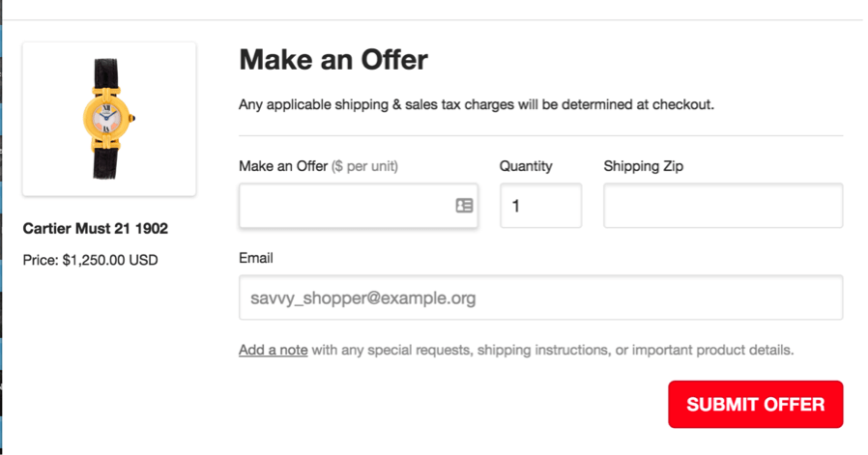Open the Add a note link
This screenshot has width=868, height=455.
(x=273, y=350)
